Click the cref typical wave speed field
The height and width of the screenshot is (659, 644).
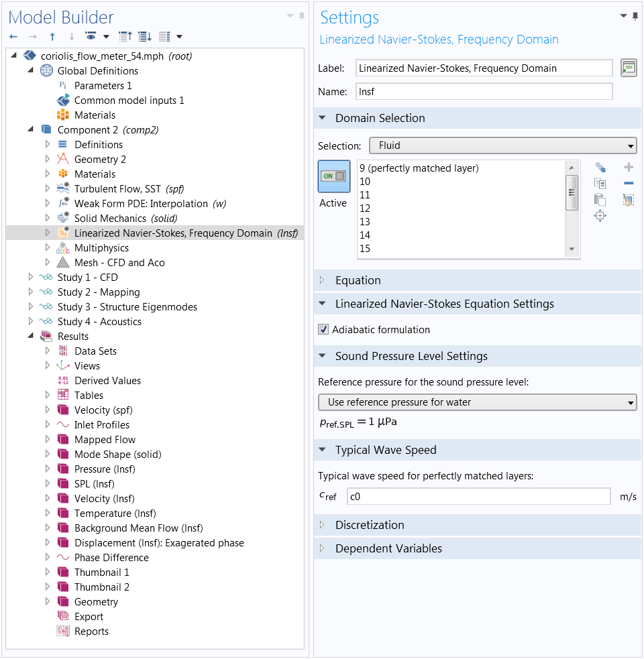coord(478,497)
